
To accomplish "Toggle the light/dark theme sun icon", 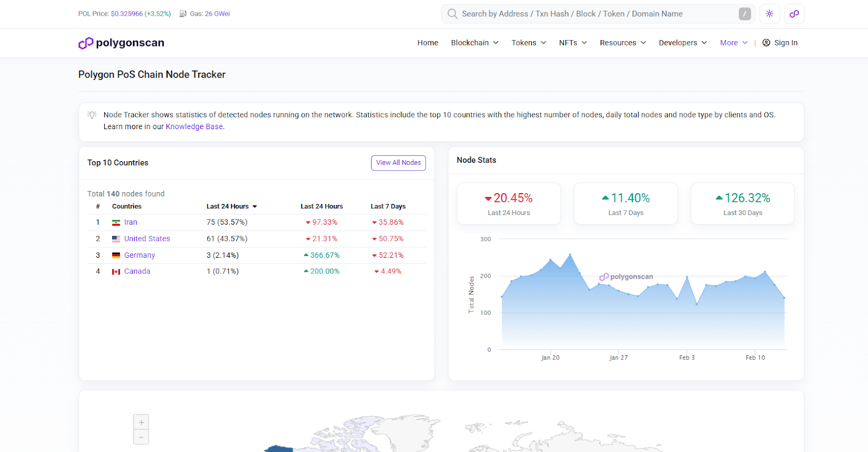I will pyautogui.click(x=769, y=14).
